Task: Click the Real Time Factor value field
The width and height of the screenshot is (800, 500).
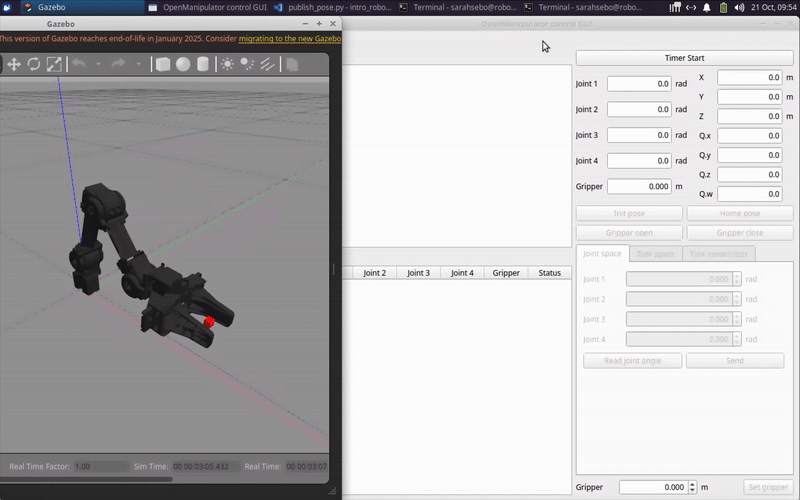Action: (x=101, y=466)
